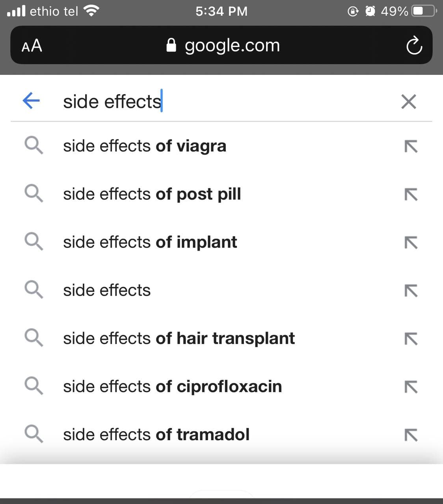
Task: Fill in 'side effects of post pill' using arrow
Action: 411,195
